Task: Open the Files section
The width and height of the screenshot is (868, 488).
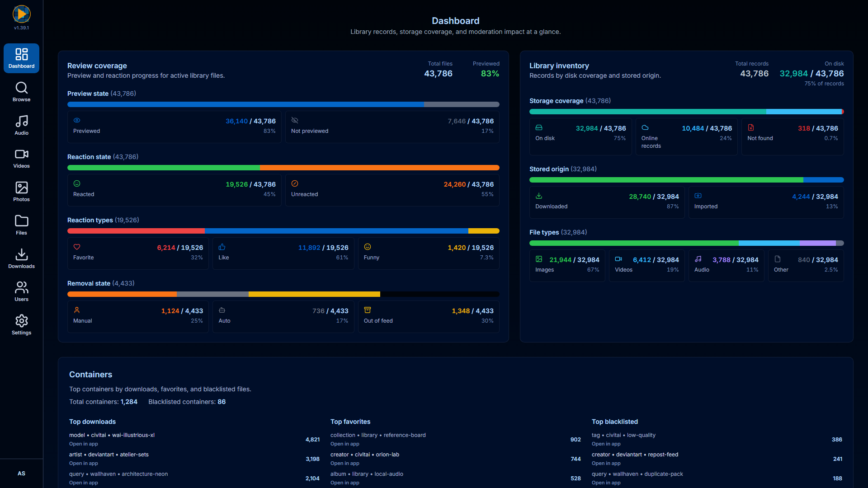Action: [21, 225]
